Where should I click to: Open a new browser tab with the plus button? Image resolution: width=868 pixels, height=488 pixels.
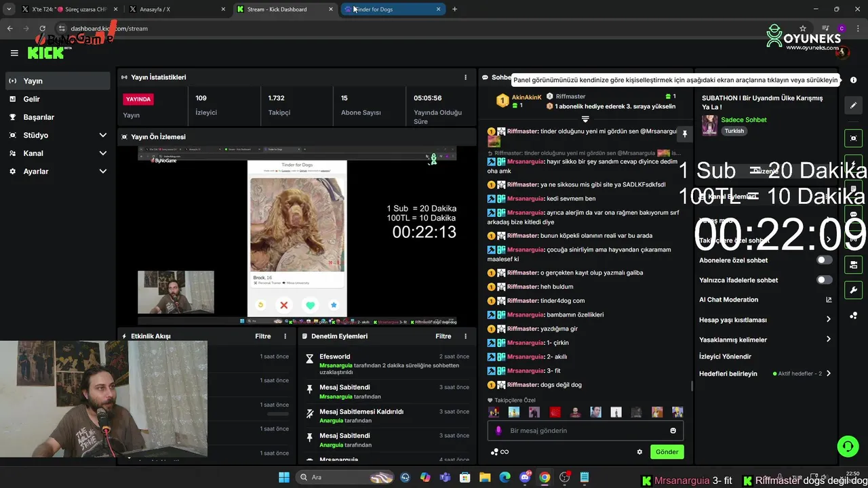pos(454,9)
